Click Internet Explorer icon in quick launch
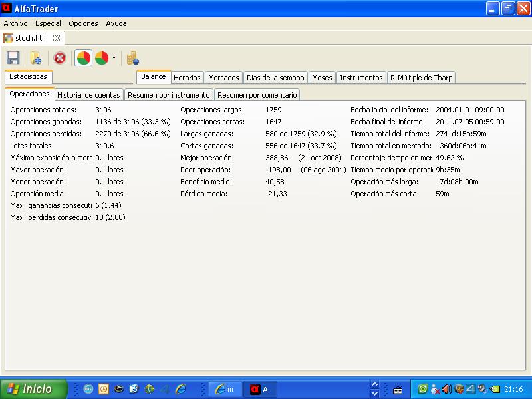Image resolution: width=532 pixels, height=399 pixels. pyautogui.click(x=180, y=389)
